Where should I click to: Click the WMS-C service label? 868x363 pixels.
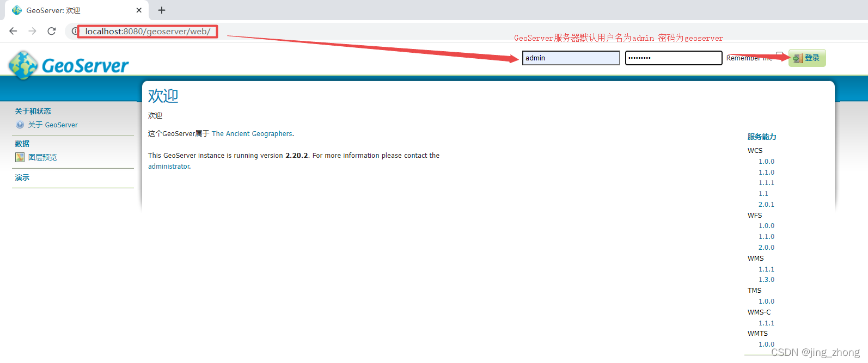click(x=759, y=312)
